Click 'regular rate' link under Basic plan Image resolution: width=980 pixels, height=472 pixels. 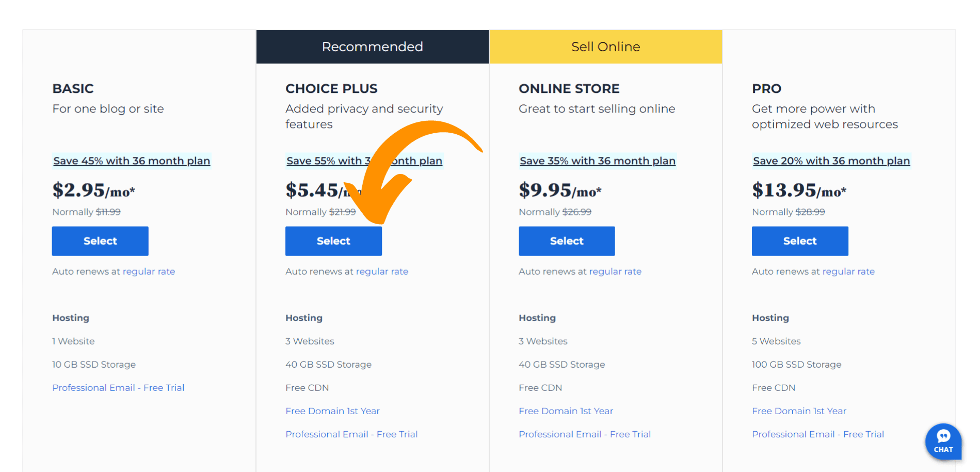point(149,272)
